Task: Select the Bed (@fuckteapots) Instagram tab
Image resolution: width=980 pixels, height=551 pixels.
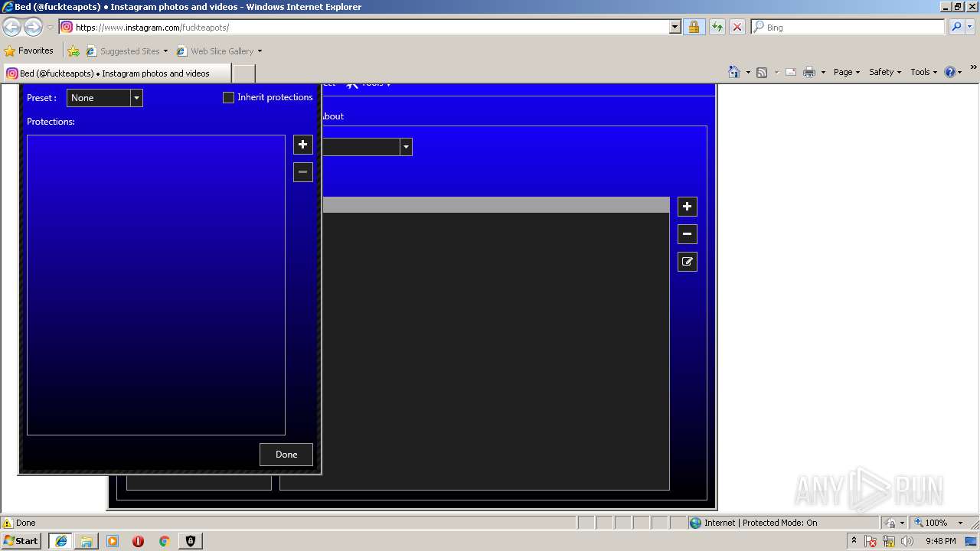Action: pyautogui.click(x=117, y=73)
